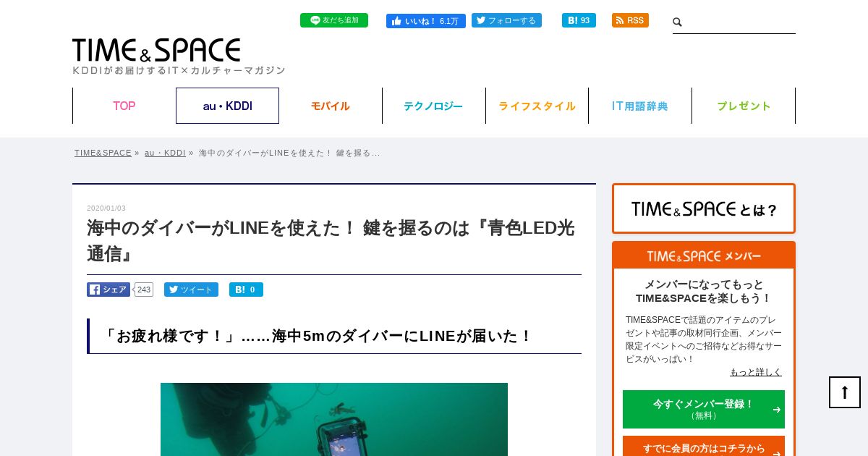Bookmark article with Hatena B! 0 button
The height and width of the screenshot is (456, 868).
point(246,290)
